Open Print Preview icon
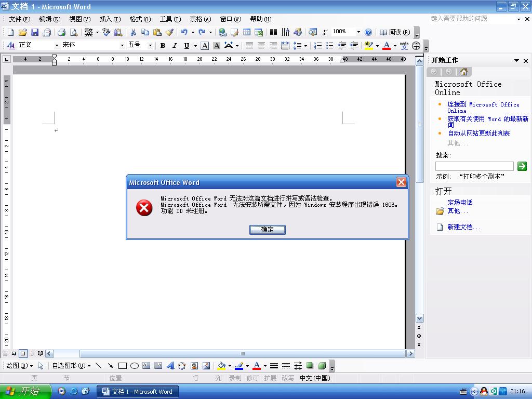 [x=74, y=32]
